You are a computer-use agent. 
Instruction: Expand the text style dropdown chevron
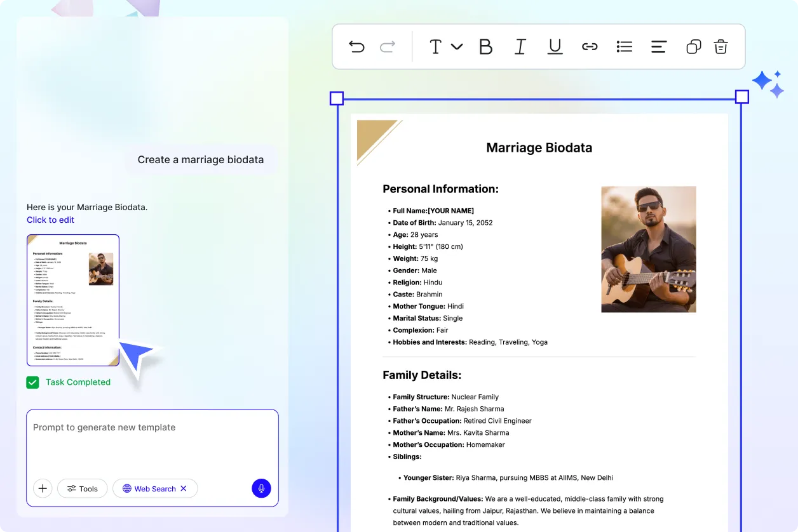coord(457,46)
